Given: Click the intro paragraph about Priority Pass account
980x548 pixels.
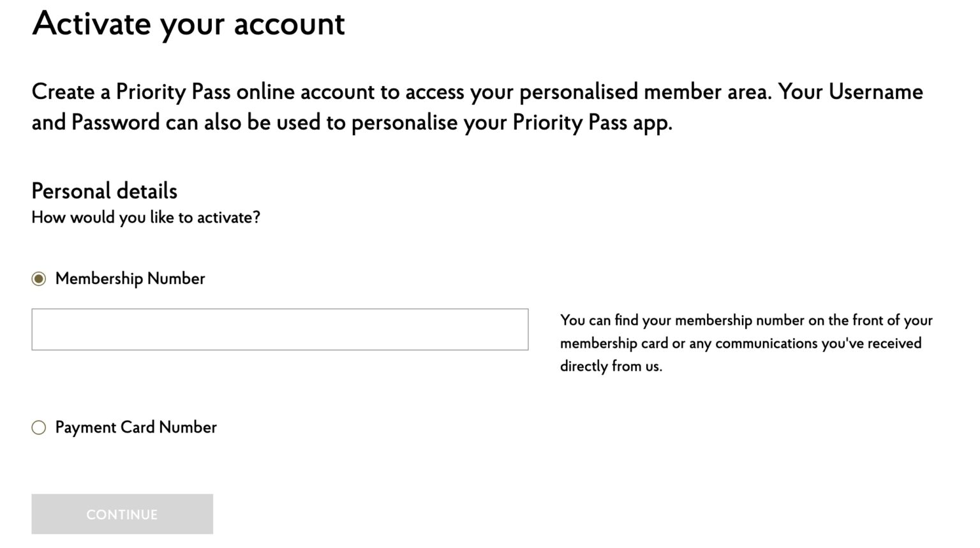Looking at the screenshot, I should [477, 107].
